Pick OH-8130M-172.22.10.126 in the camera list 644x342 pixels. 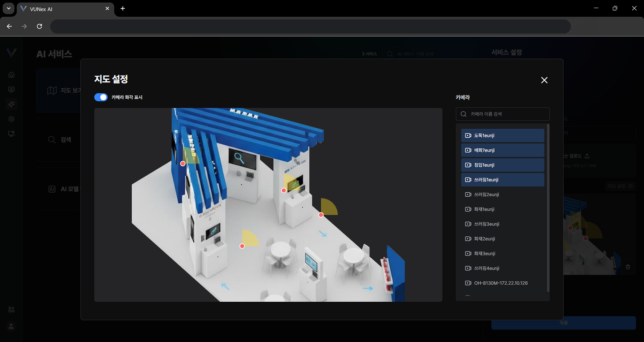(500, 283)
